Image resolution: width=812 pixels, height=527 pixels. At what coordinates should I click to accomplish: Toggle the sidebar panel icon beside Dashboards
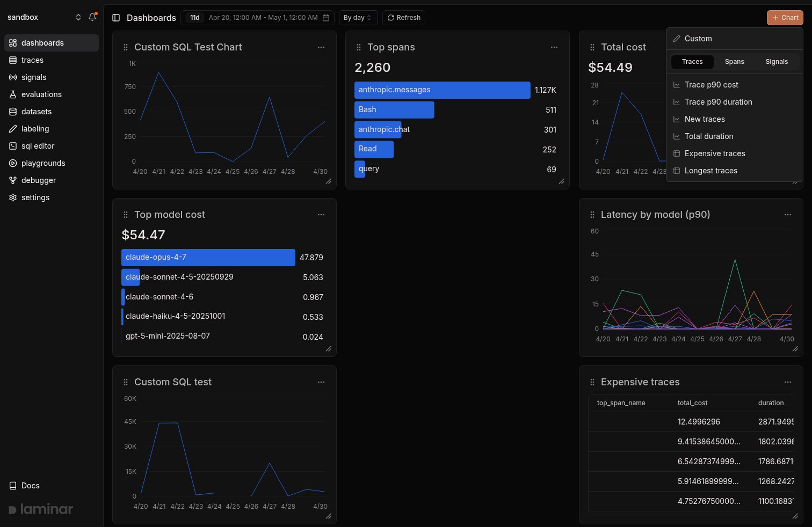tap(116, 18)
